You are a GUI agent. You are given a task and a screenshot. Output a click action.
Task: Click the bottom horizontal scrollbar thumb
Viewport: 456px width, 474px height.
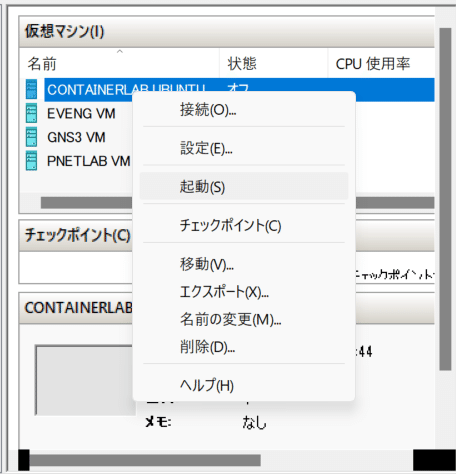coord(145,460)
